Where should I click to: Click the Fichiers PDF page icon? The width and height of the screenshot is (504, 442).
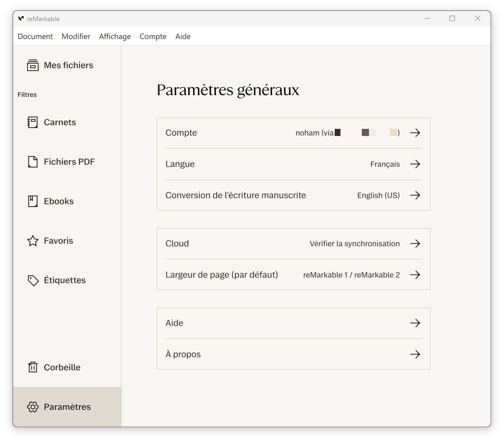coord(33,162)
